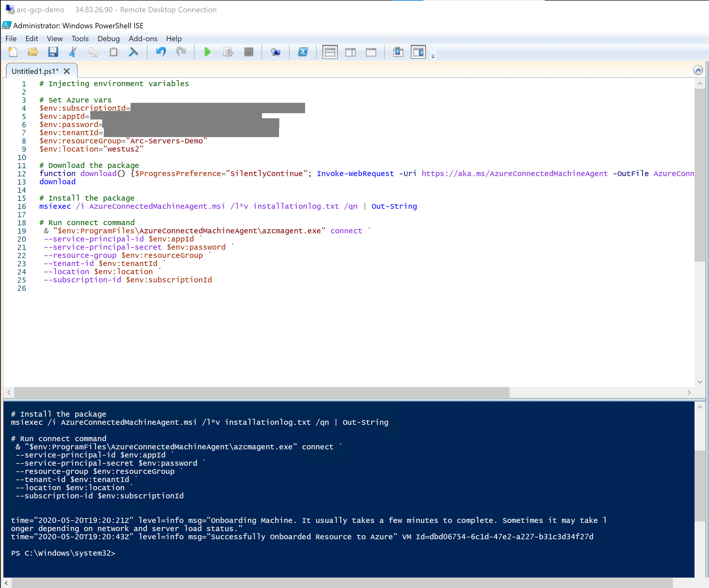Run selection icon in toolbar

228,52
